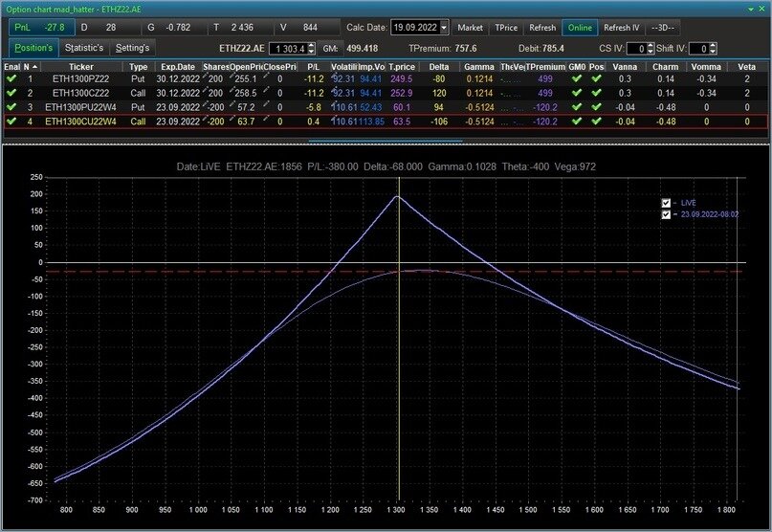
Task: Toggle the 23.09.2022-08:02 curve legend checkbox
Action: 666,214
